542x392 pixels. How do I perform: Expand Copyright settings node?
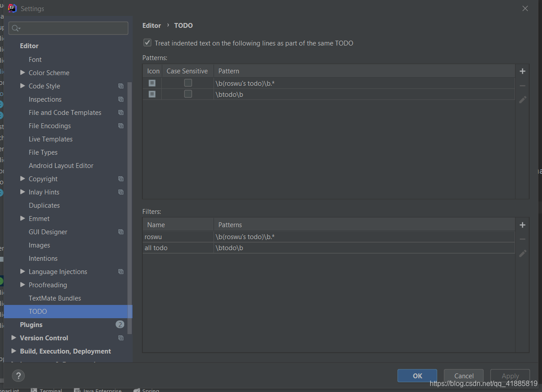pos(23,179)
